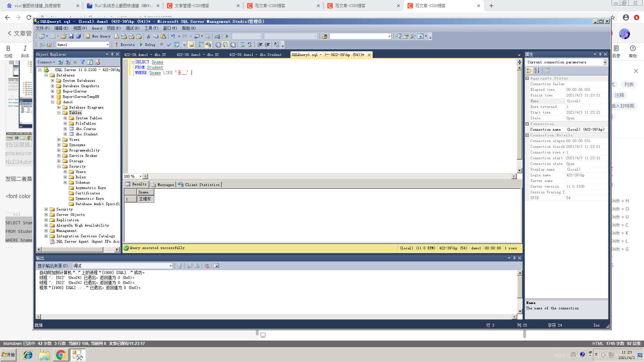Open the 工具(T) menu
The width and height of the screenshot is (644, 362).
pyautogui.click(x=151, y=28)
